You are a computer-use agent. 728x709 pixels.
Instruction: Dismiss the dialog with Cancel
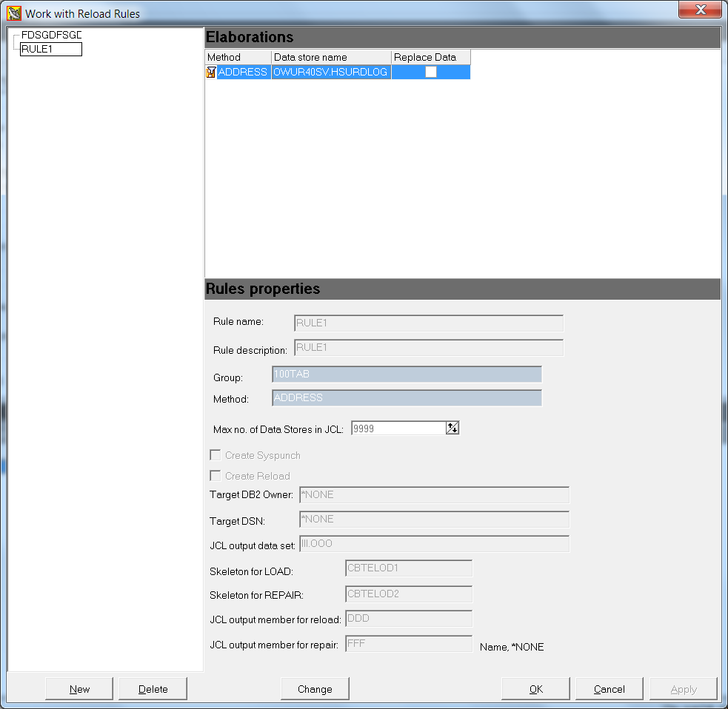[609, 688]
